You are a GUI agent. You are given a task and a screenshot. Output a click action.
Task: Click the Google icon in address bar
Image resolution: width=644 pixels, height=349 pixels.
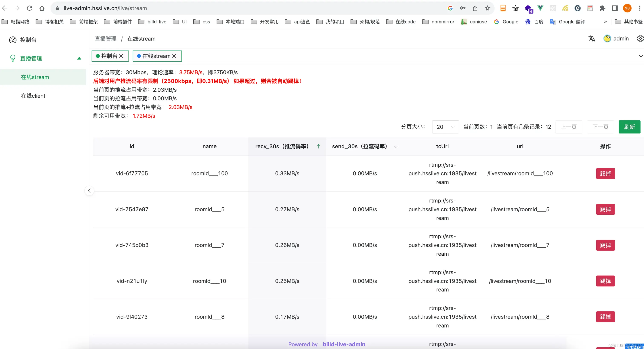pos(450,8)
